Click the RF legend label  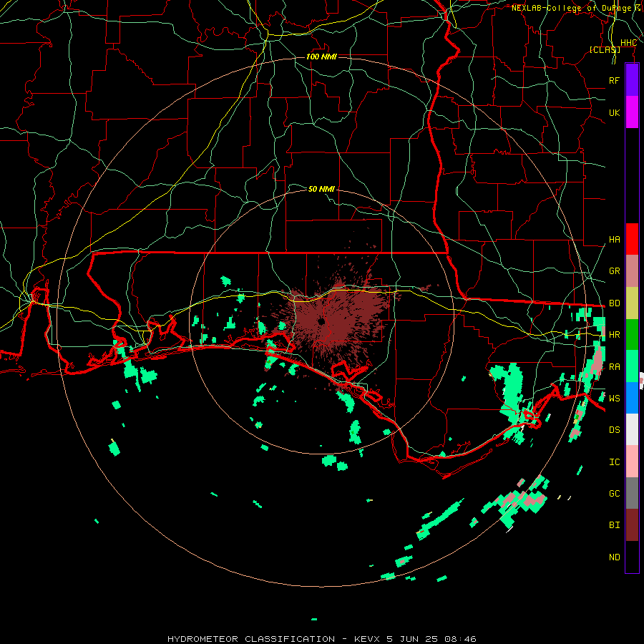[615, 80]
